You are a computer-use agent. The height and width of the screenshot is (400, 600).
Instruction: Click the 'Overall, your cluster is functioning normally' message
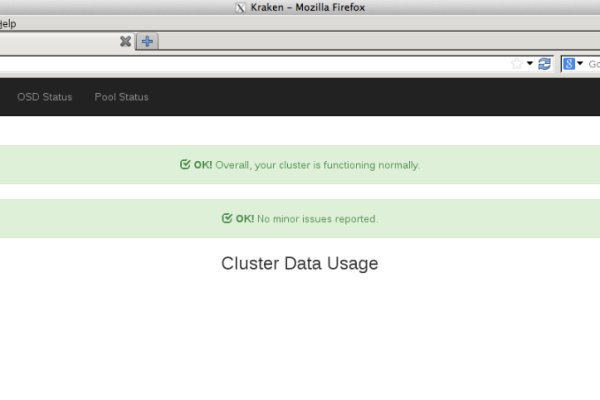(x=317, y=165)
